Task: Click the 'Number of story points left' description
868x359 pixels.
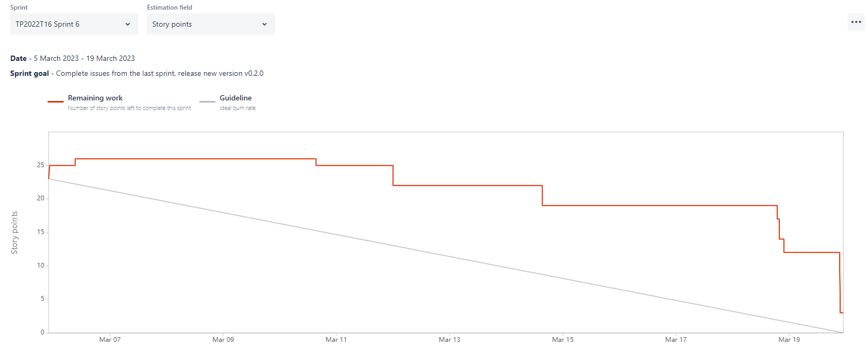Action: [129, 108]
